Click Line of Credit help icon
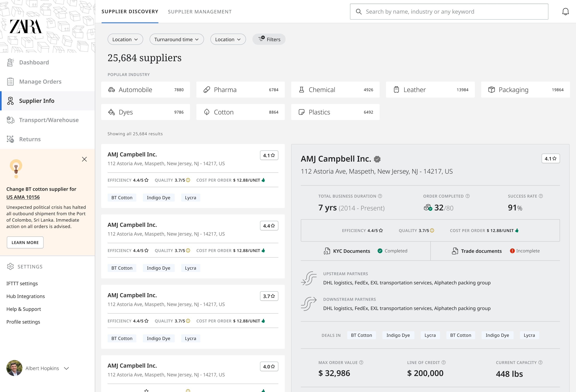Image resolution: width=576 pixels, height=392 pixels. pos(444,362)
